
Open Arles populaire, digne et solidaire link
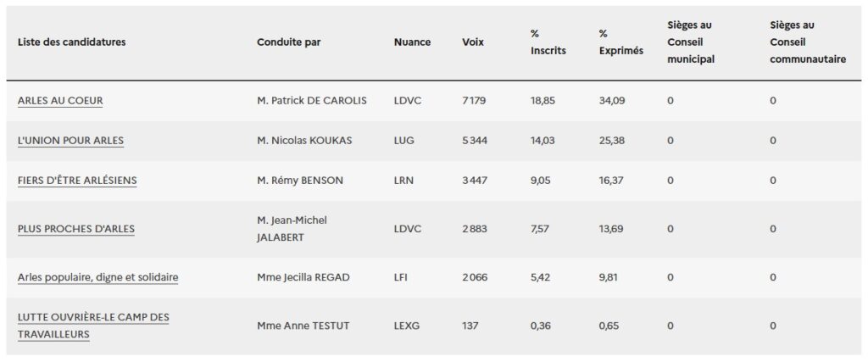pos(97,277)
